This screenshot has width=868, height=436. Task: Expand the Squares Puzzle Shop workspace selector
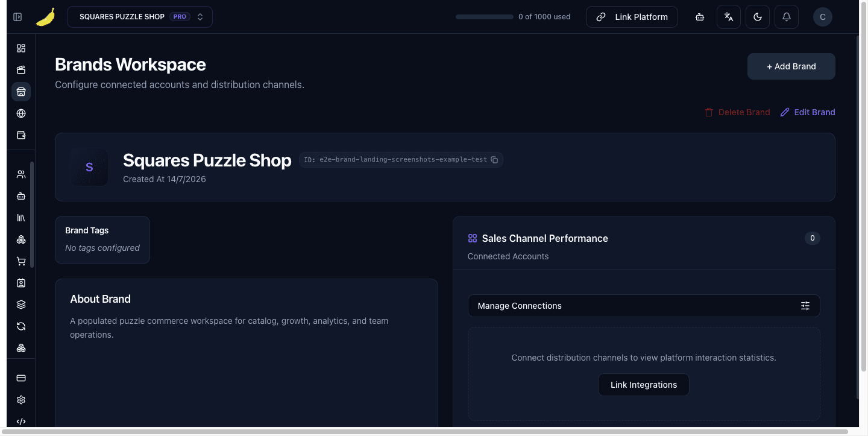(140, 17)
